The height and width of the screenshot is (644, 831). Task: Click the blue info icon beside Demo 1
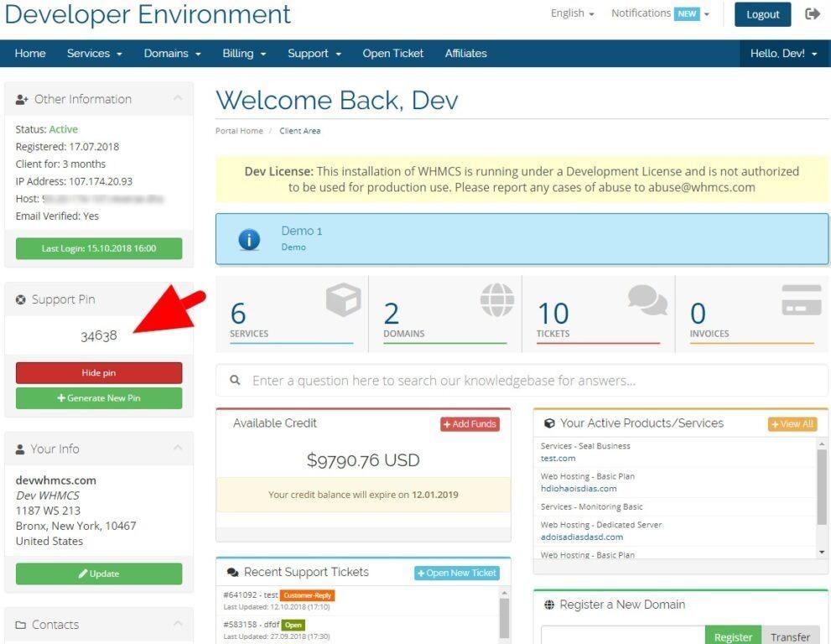click(x=249, y=239)
